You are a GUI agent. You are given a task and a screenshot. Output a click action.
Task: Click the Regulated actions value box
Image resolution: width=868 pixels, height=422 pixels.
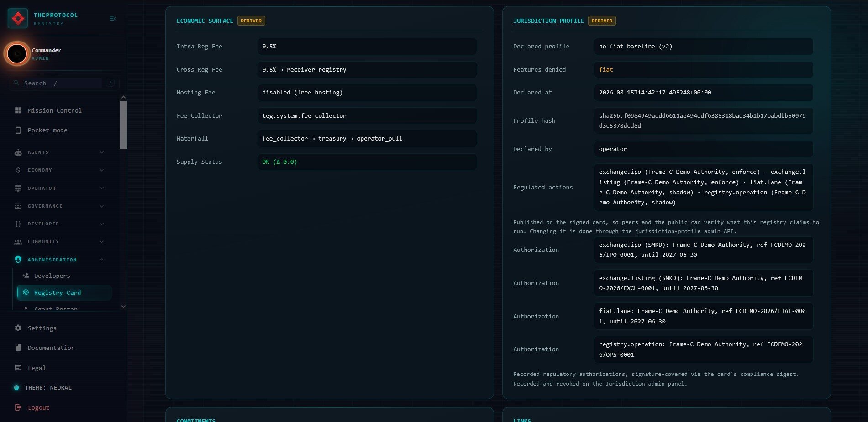704,187
